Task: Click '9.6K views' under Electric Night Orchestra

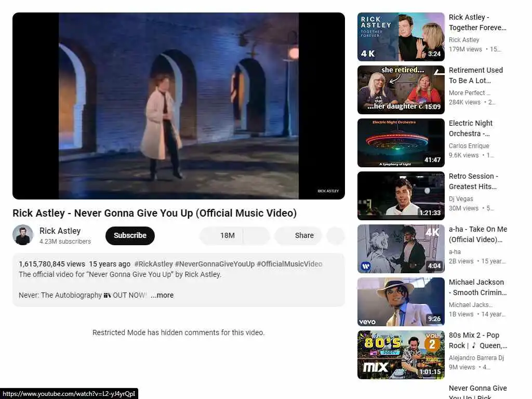Action: pyautogui.click(x=463, y=155)
